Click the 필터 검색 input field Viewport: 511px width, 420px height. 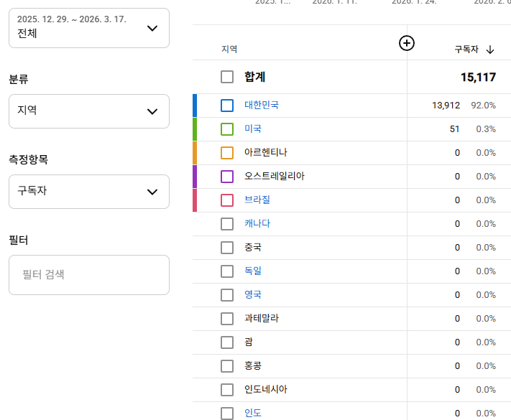[89, 274]
